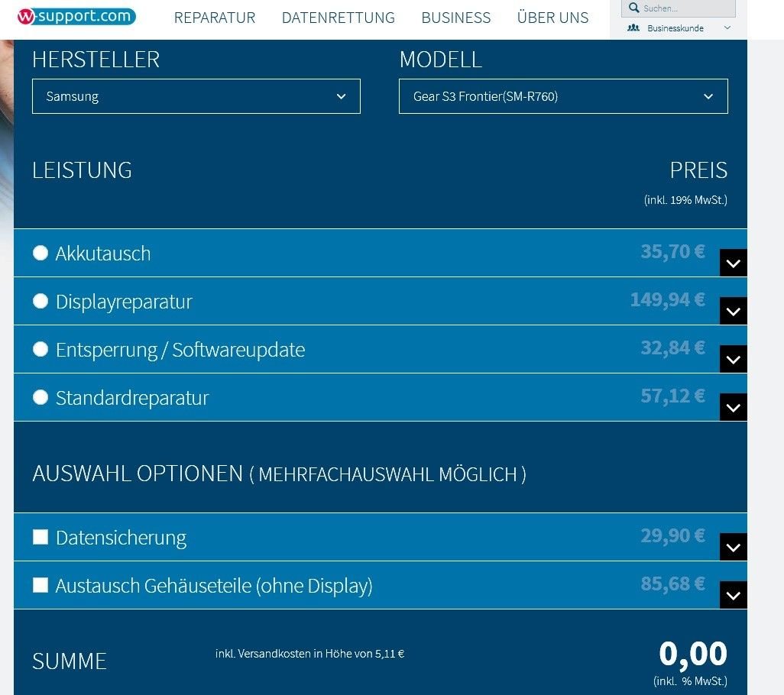
Task: Expand Austausch Gehäuseteile details arrow
Action: coord(734,595)
